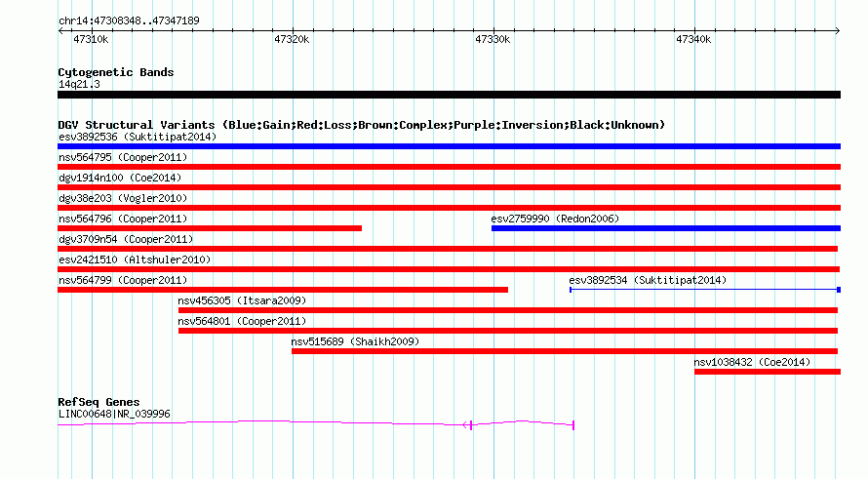Image resolution: width=868 pixels, height=479 pixels.
Task: Select the red nsv564799 variant bar
Action: [x=283, y=290]
